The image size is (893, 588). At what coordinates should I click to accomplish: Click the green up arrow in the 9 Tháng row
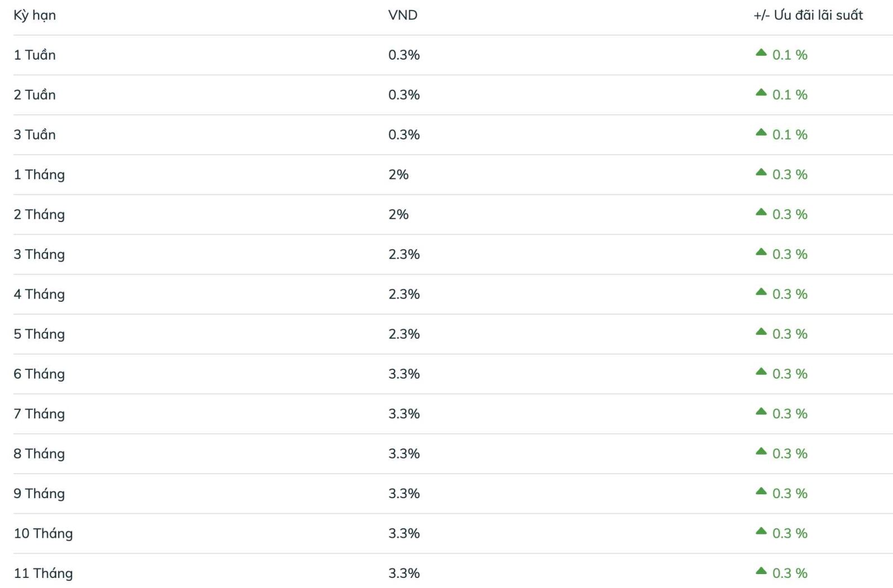click(761, 491)
